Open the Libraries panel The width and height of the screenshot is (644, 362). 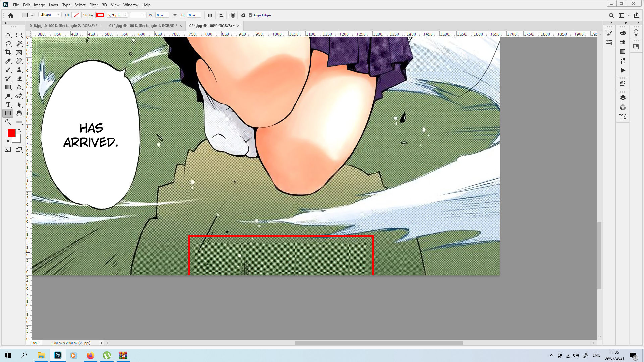(636, 46)
